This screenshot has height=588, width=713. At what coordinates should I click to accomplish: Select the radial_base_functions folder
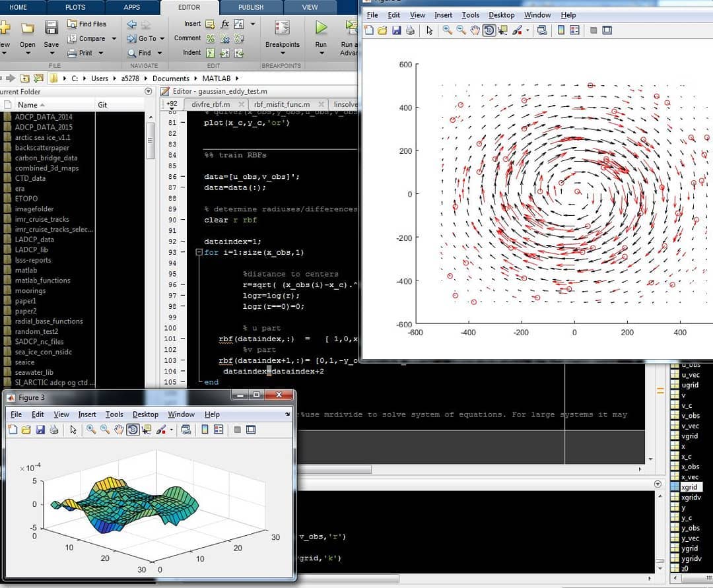49,321
